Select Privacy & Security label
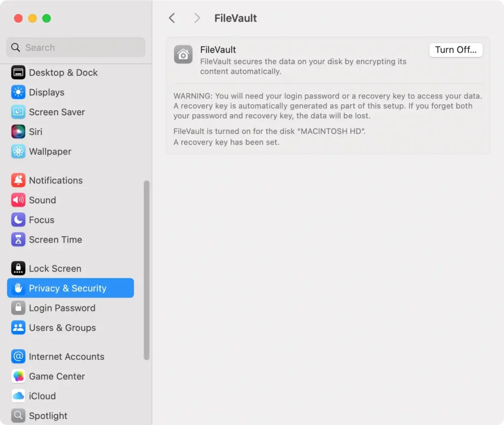This screenshot has height=425, width=504. click(x=68, y=288)
